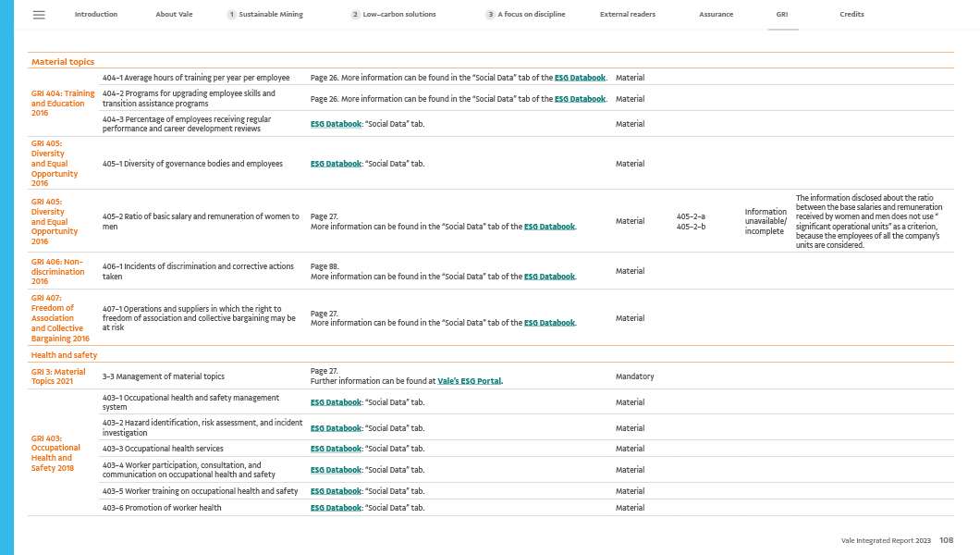Open the About Vale tab
The height and width of the screenshot is (555, 980).
[x=174, y=15]
